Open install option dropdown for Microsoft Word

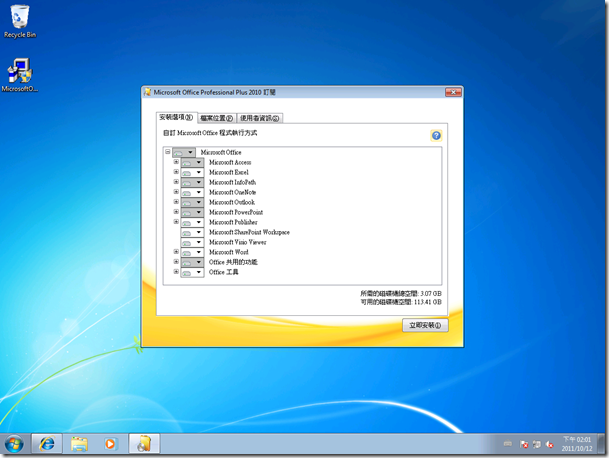[192, 252]
